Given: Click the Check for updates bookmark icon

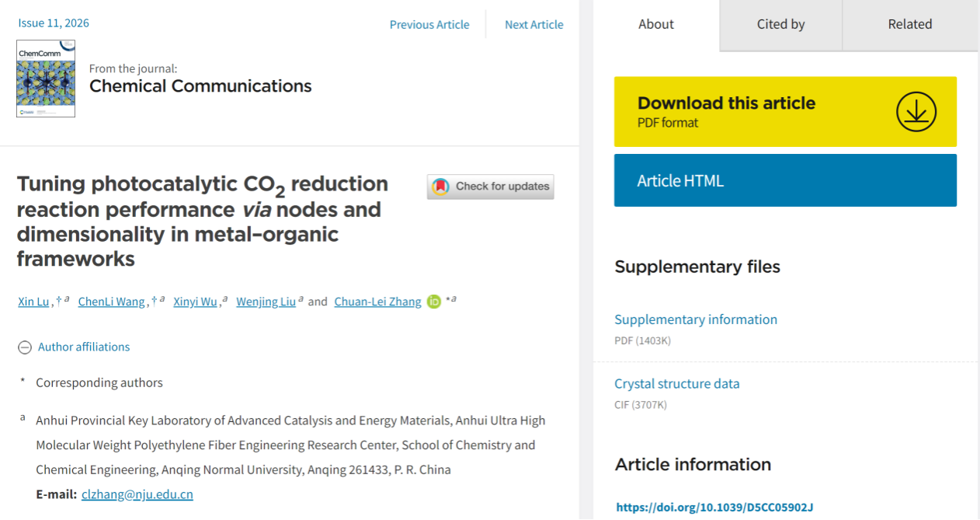Looking at the screenshot, I should [x=440, y=187].
